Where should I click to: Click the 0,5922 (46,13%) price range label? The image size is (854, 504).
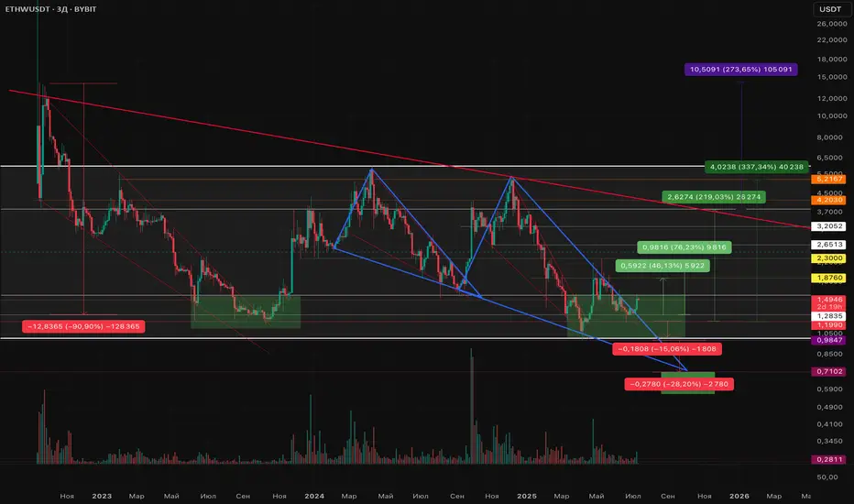(662, 266)
